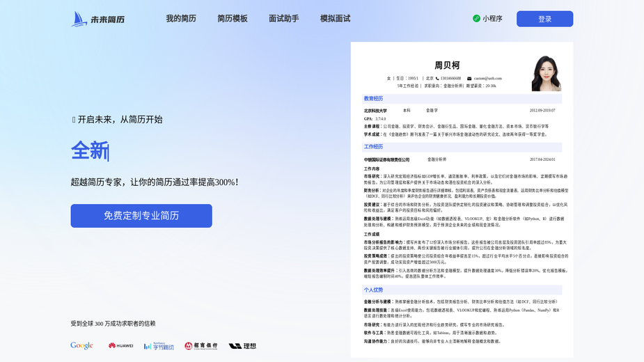Click the 登录 button
644x362 pixels.
click(x=544, y=19)
